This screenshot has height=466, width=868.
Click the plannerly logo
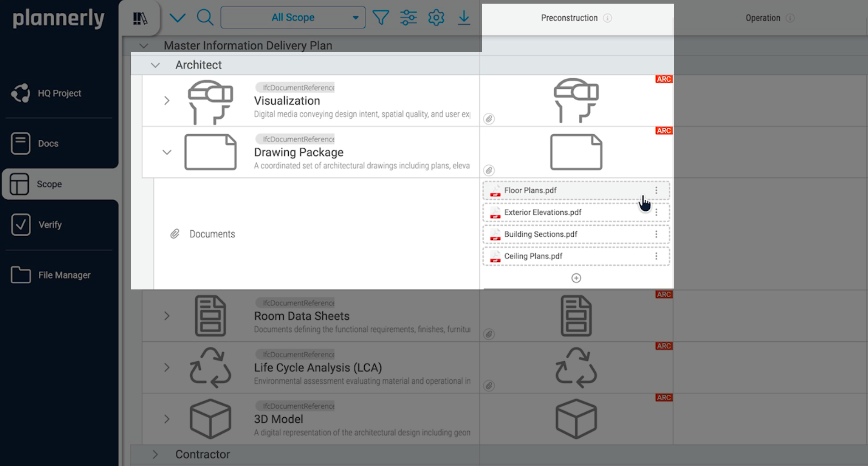(x=58, y=19)
